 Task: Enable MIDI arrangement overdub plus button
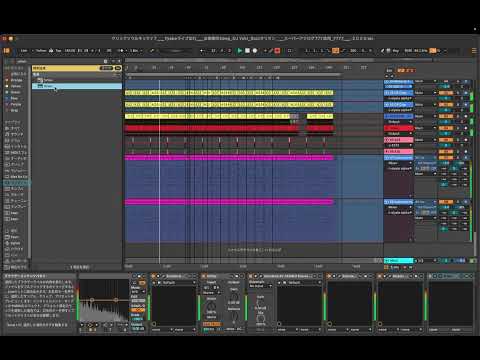point(265,51)
